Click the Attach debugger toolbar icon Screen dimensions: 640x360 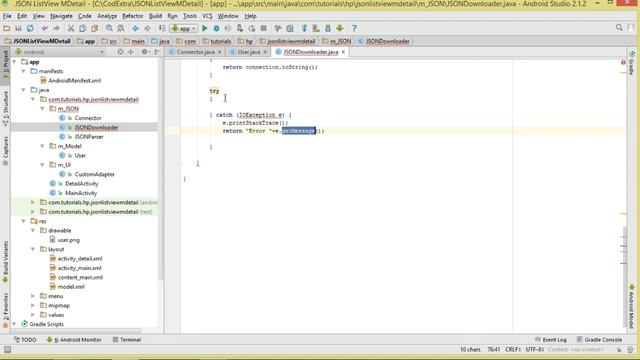[x=240, y=28]
